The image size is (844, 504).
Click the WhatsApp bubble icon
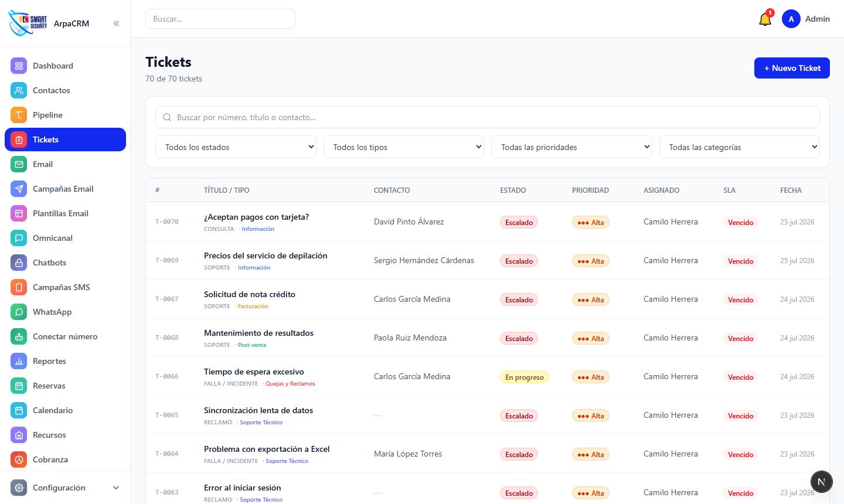pos(19,312)
